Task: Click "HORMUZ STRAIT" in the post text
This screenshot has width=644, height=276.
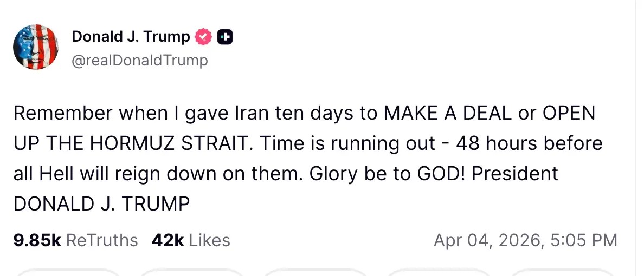Action: 172,143
